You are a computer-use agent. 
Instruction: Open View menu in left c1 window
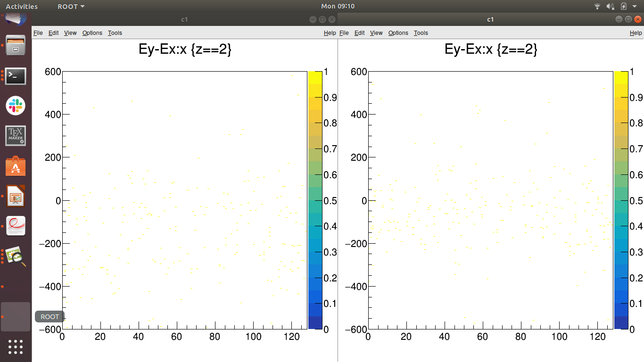[70, 33]
